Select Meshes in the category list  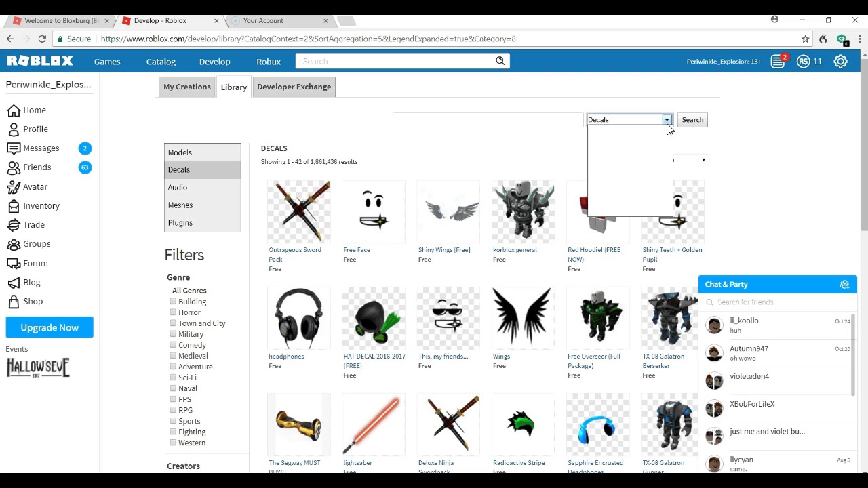tap(203, 205)
